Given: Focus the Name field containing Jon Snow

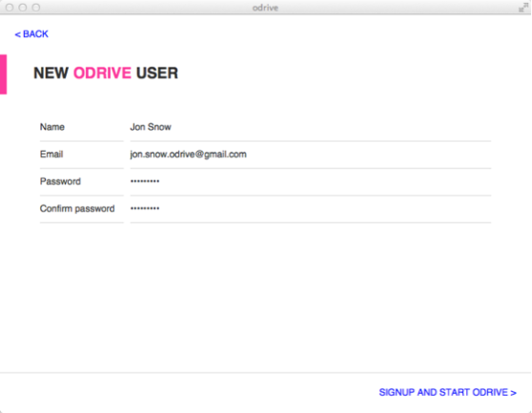Looking at the screenshot, I should pyautogui.click(x=311, y=127).
